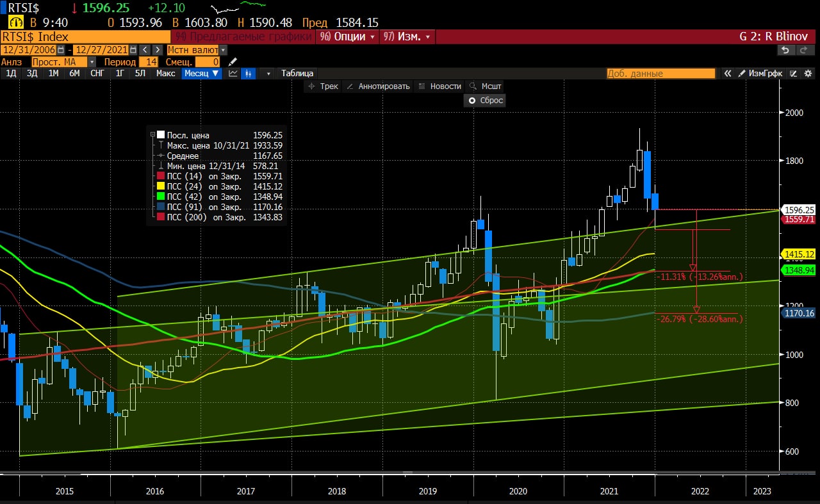Image resolution: width=820 pixels, height=504 pixels.
Task: Select the Макс range tab
Action: [x=166, y=73]
